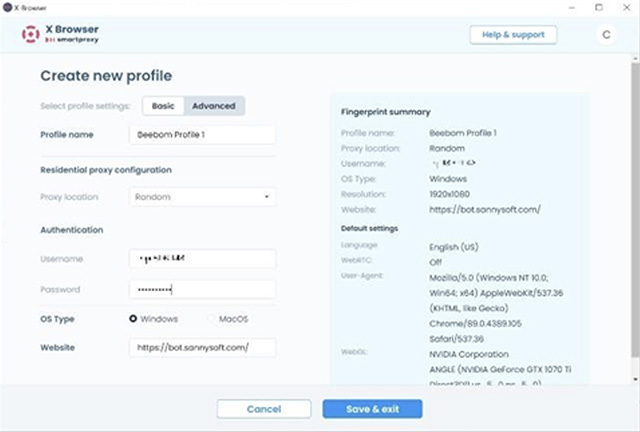Screen dimensions: 640x432
Task: Click Beebom Profile 1 in summary
Action: click(462, 133)
